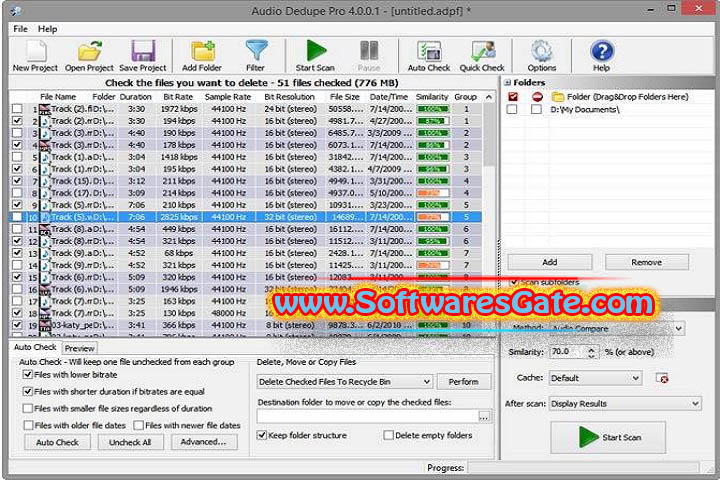This screenshot has height=480, width=720.
Task: Toggle Keep folder structure checkbox
Action: [262, 435]
